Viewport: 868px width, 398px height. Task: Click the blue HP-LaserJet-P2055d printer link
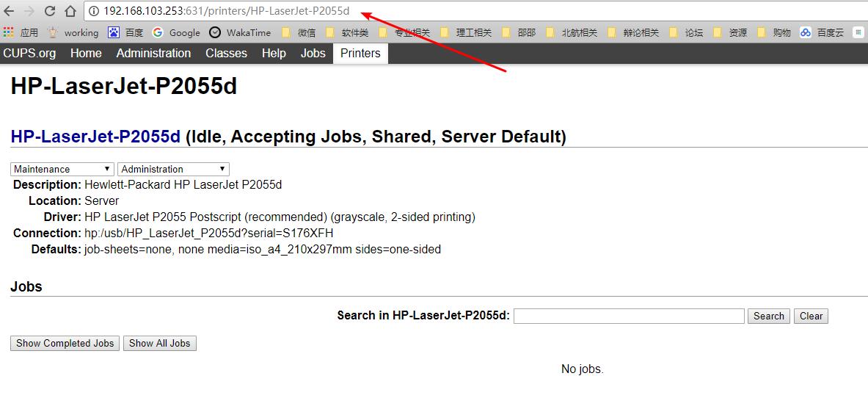[96, 137]
